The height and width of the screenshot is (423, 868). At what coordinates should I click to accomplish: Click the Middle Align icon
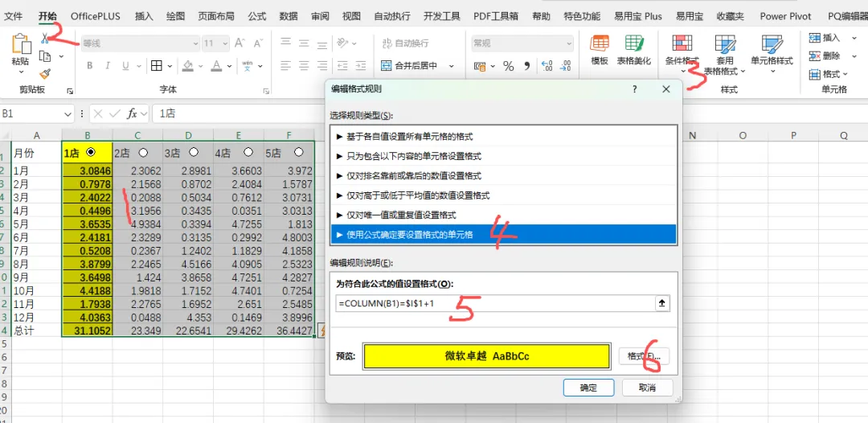coord(304,43)
